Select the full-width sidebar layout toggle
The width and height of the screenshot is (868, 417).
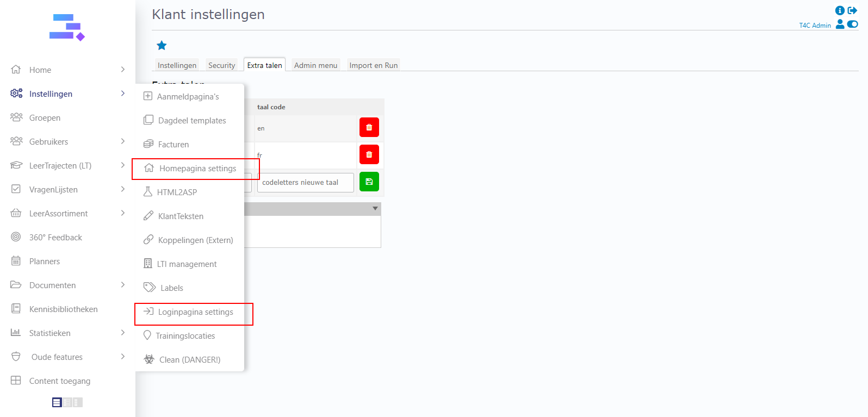[x=57, y=402]
